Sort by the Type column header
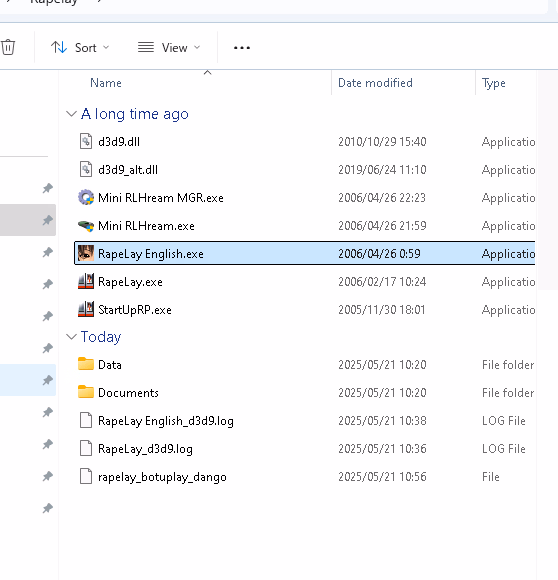Image resolution: width=558 pixels, height=580 pixels. (493, 83)
